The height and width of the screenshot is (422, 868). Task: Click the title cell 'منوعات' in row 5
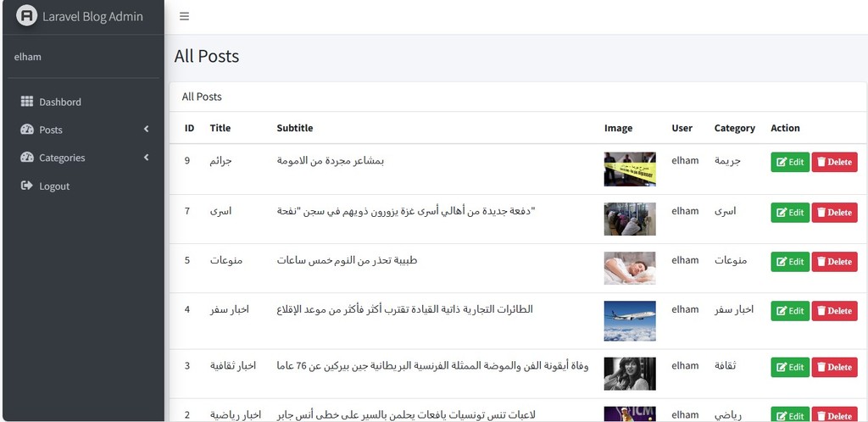225,260
